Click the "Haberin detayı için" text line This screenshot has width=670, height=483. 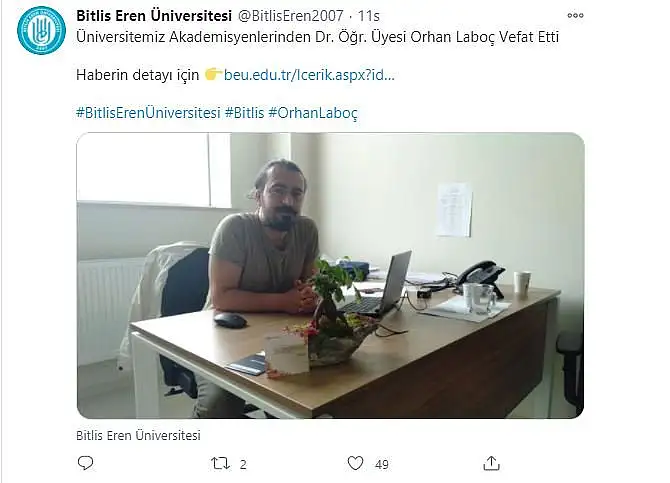click(138, 75)
